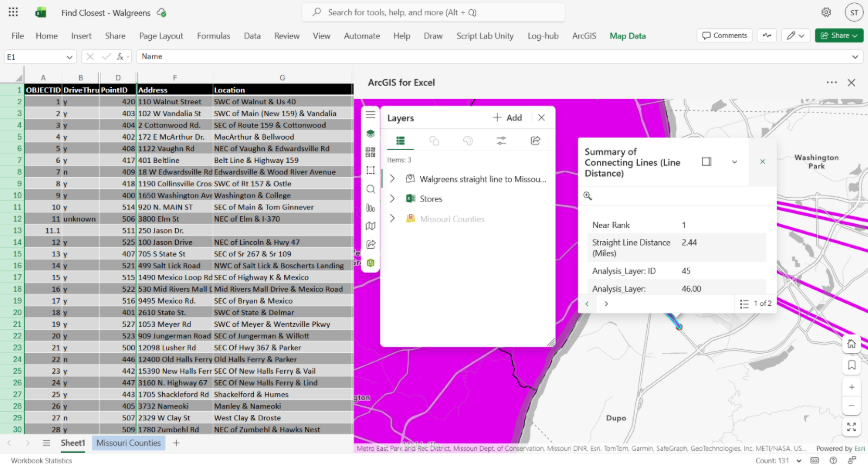Switch to the Formulas ribbon tab
Image resolution: width=868 pixels, height=465 pixels.
(x=213, y=35)
